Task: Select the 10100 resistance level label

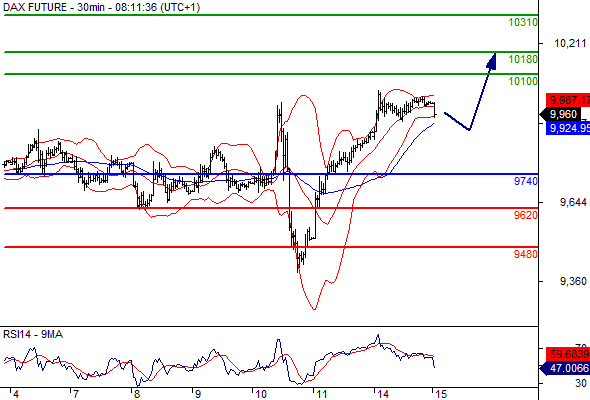Action: pos(523,81)
